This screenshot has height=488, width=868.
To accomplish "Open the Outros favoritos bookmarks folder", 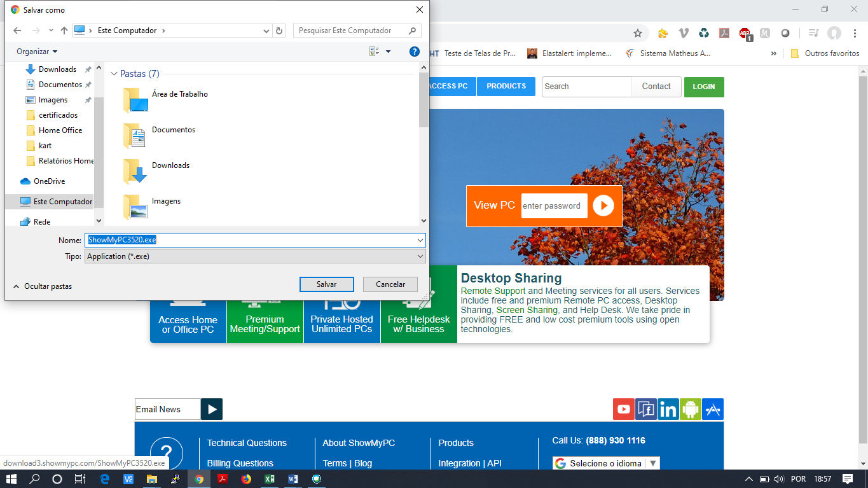I will [825, 53].
